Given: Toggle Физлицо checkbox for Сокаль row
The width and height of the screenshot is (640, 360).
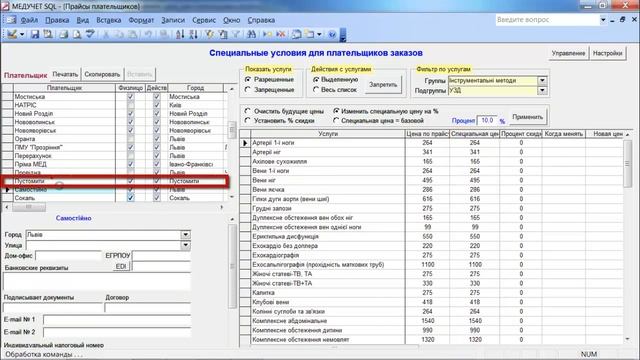Looking at the screenshot, I should coord(130,198).
